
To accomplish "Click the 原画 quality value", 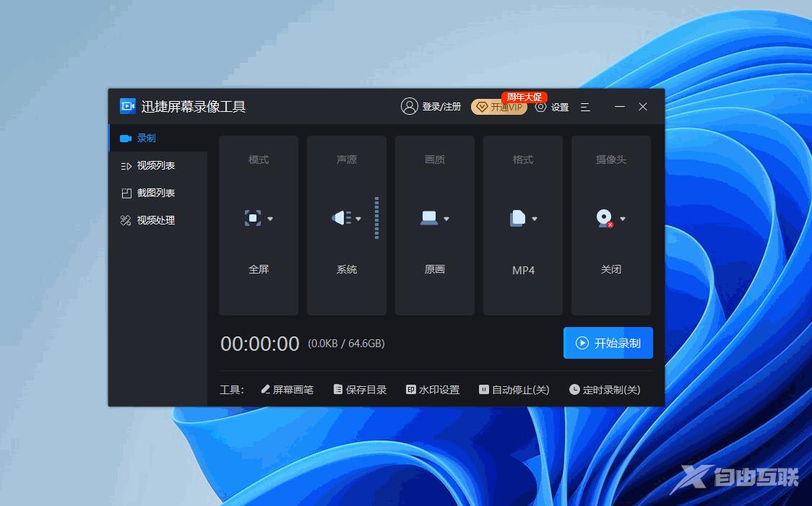I will [434, 269].
